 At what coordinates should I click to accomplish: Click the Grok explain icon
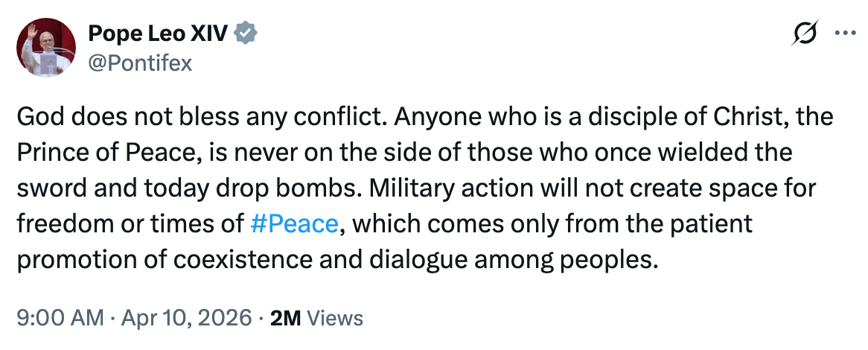tap(806, 34)
